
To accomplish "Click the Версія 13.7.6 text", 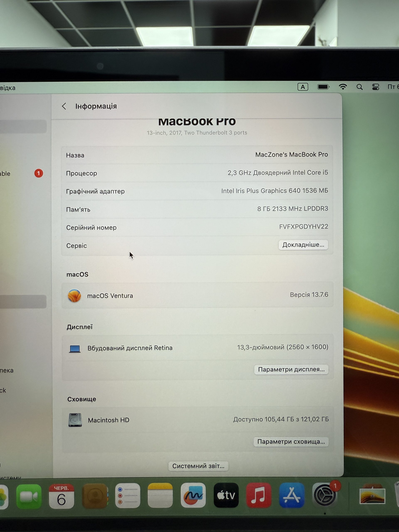I will (x=309, y=295).
